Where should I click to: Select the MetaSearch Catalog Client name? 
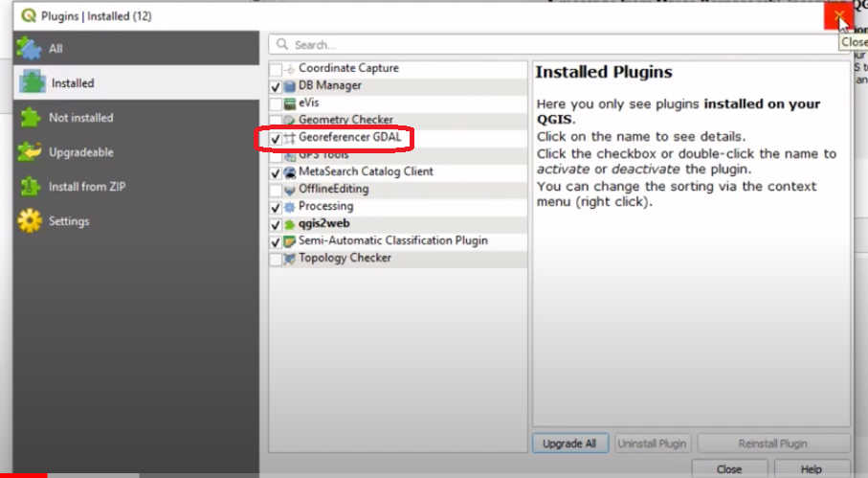point(366,171)
